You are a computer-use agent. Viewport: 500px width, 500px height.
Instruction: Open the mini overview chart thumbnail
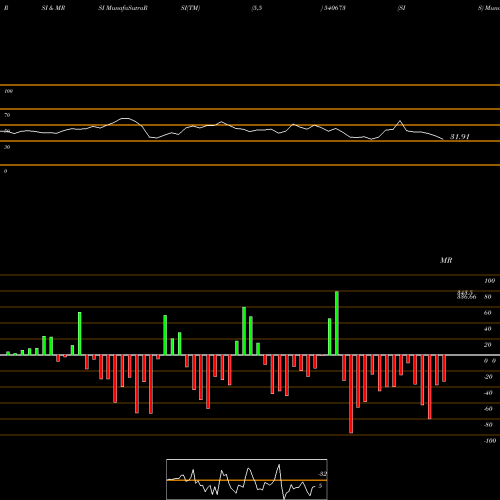[x=247, y=479]
